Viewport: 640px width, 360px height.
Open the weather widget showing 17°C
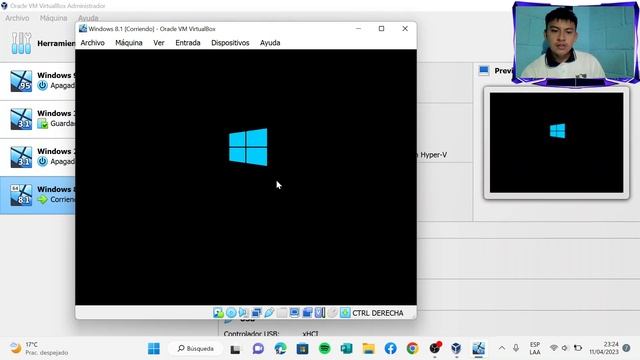[x=39, y=349]
